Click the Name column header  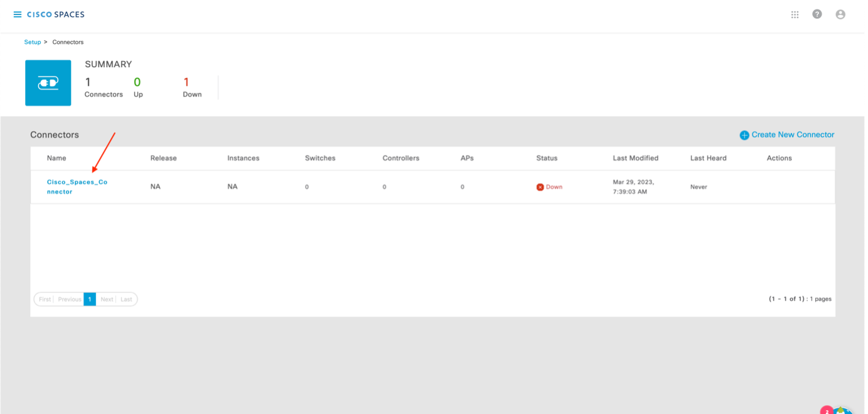56,158
